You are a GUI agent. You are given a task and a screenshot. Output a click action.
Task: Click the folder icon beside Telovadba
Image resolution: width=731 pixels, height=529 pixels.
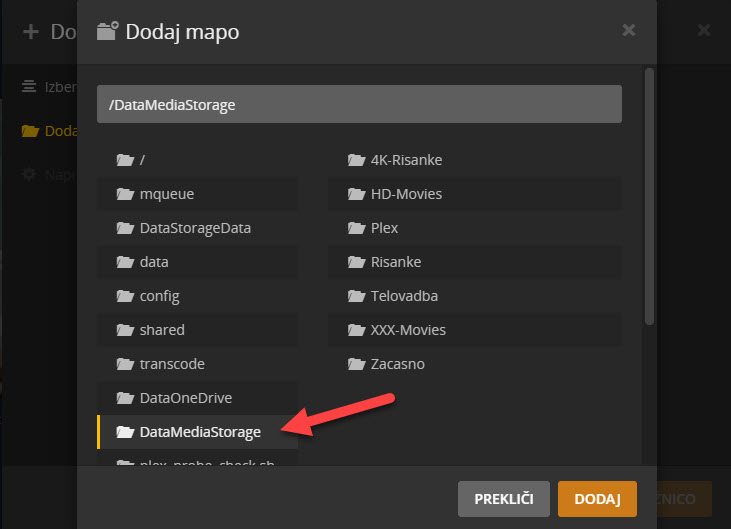(355, 296)
